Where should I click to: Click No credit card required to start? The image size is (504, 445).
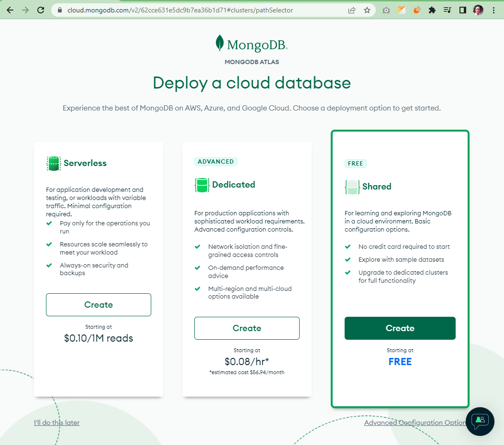coord(404,247)
